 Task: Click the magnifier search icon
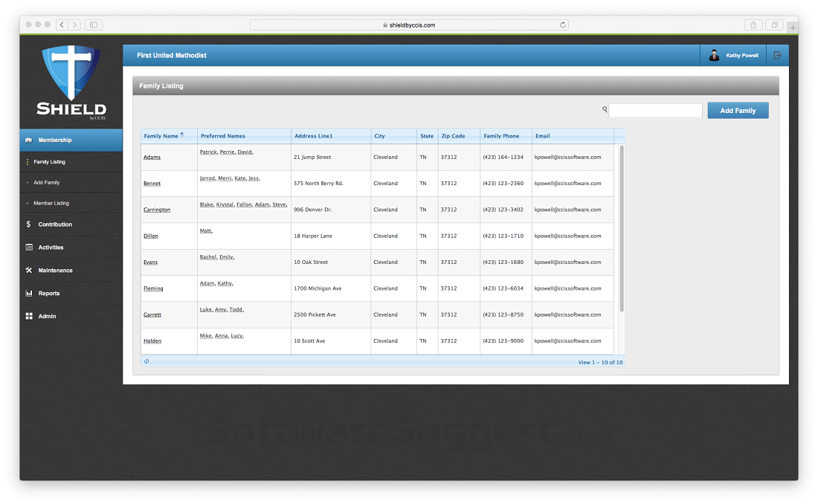(604, 109)
